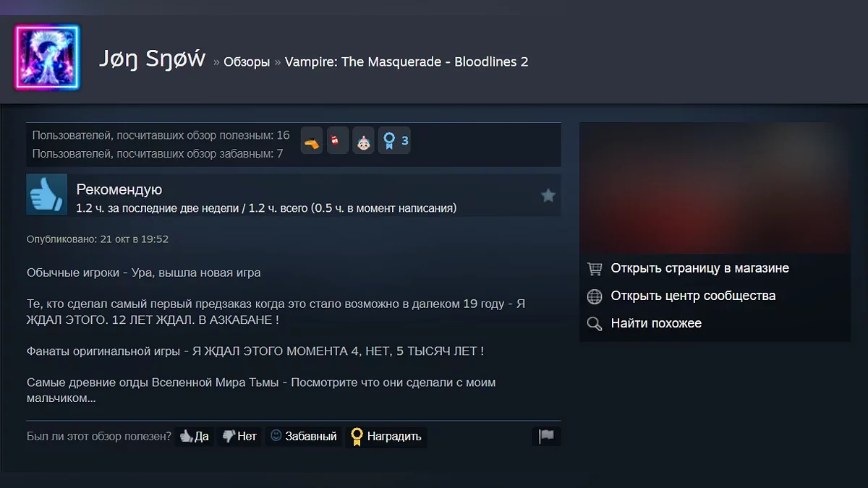Click the clown face award icon

click(x=364, y=140)
